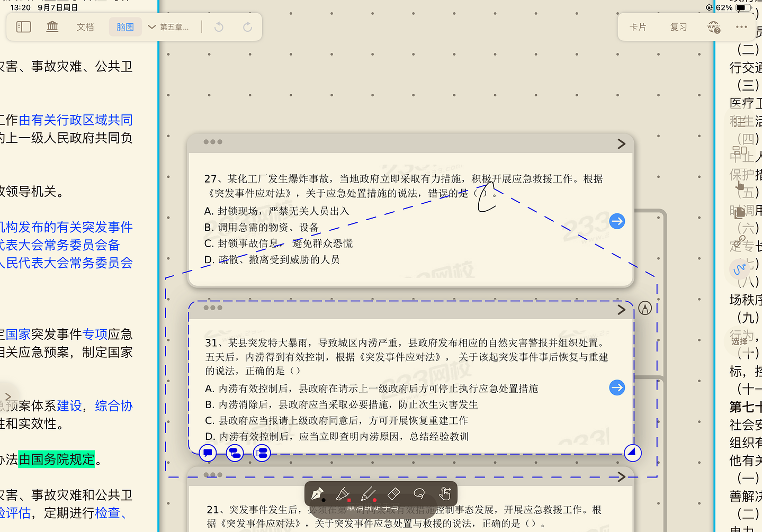
Task: Select the lasso selection tool
Action: click(419, 494)
